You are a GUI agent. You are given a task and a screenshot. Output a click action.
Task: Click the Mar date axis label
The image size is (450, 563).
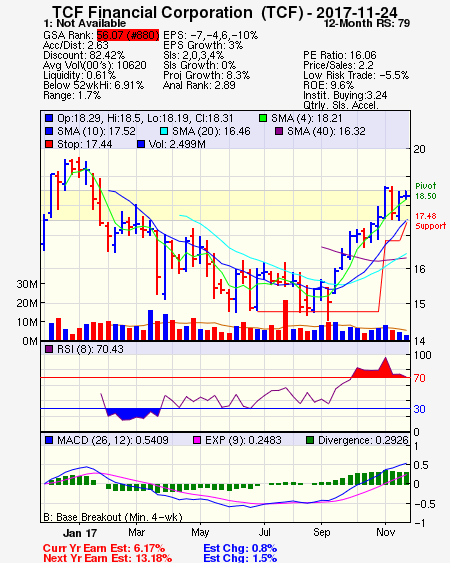pyautogui.click(x=136, y=532)
